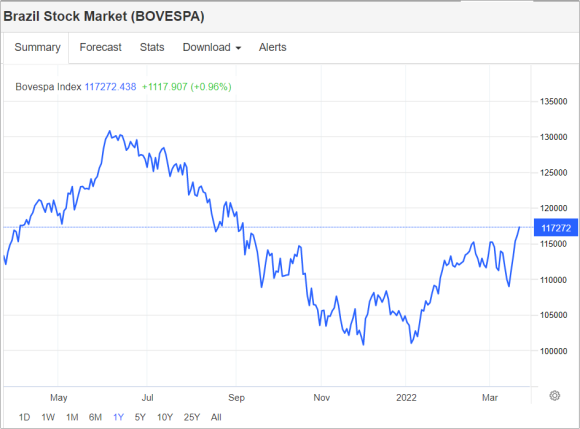Click the 2022 date axis label
The width and height of the screenshot is (580, 429).
(406, 398)
